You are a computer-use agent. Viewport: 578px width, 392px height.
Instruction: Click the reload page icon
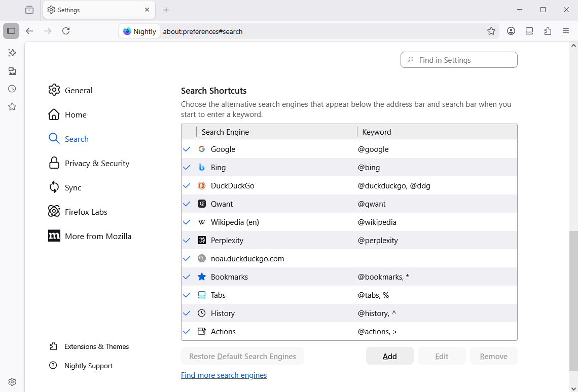pos(66,31)
